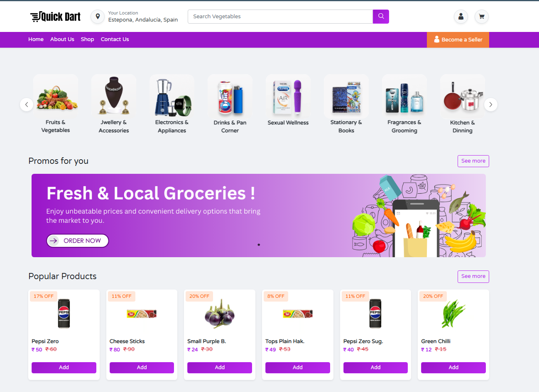Viewport: 539px width, 392px height.
Task: Click the Quick Dart logo
Action: (55, 17)
